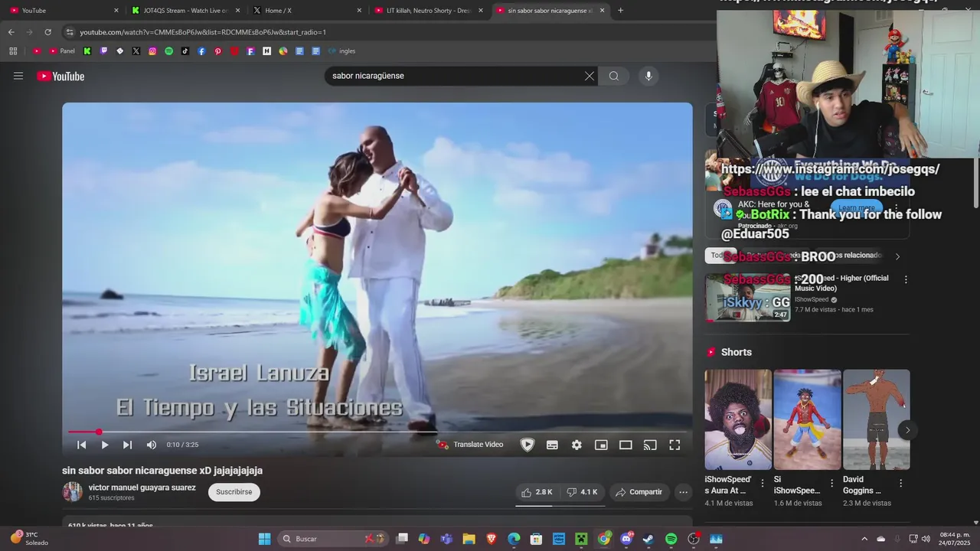This screenshot has width=980, height=551.
Task: Open Windows Start menu
Action: 264,539
